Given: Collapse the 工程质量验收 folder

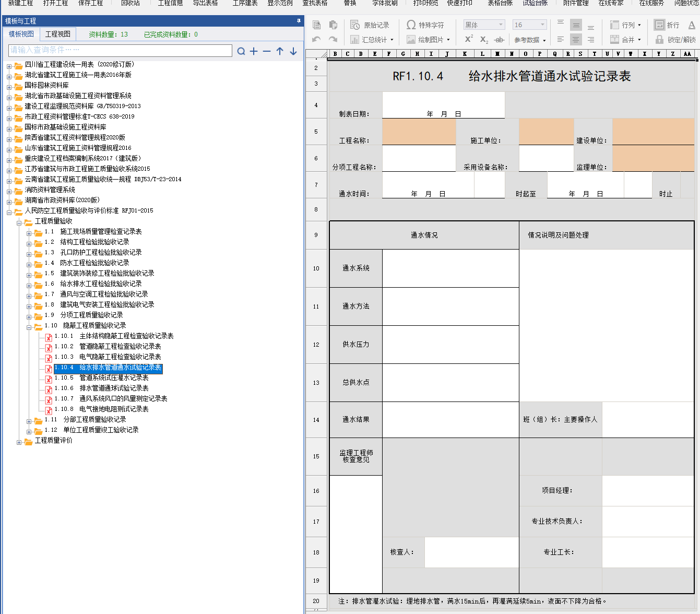Looking at the screenshot, I should tap(19, 223).
